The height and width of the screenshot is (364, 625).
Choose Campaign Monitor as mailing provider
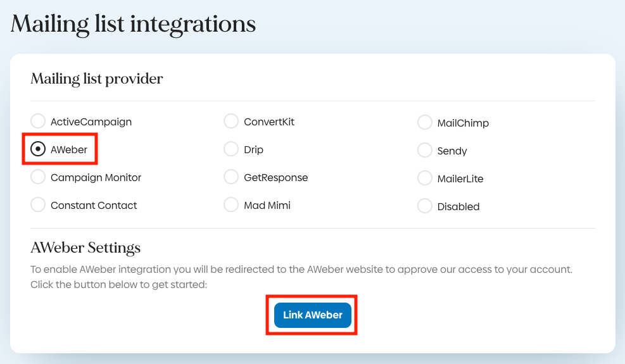pos(39,177)
